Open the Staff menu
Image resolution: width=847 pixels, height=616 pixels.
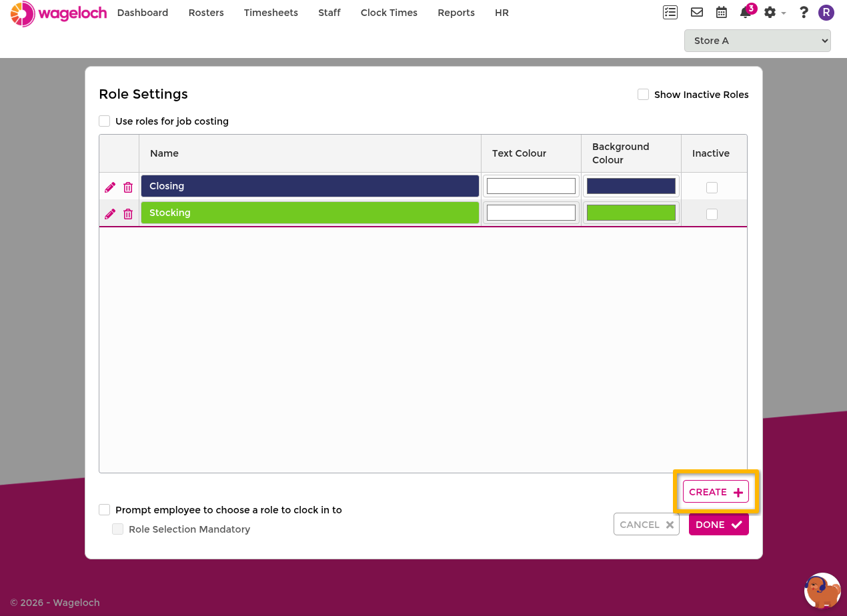(x=329, y=13)
